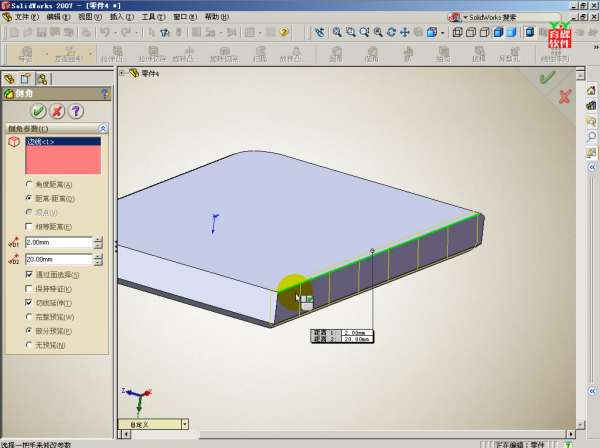This screenshot has height=448, width=600.
Task: Open the 窗口(W) menu
Action: pos(185,17)
